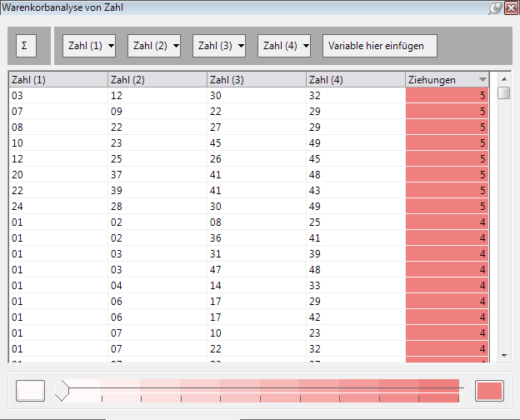Click 'Variable hier einfügen' placeholder
The height and width of the screenshot is (420, 520).
click(380, 46)
